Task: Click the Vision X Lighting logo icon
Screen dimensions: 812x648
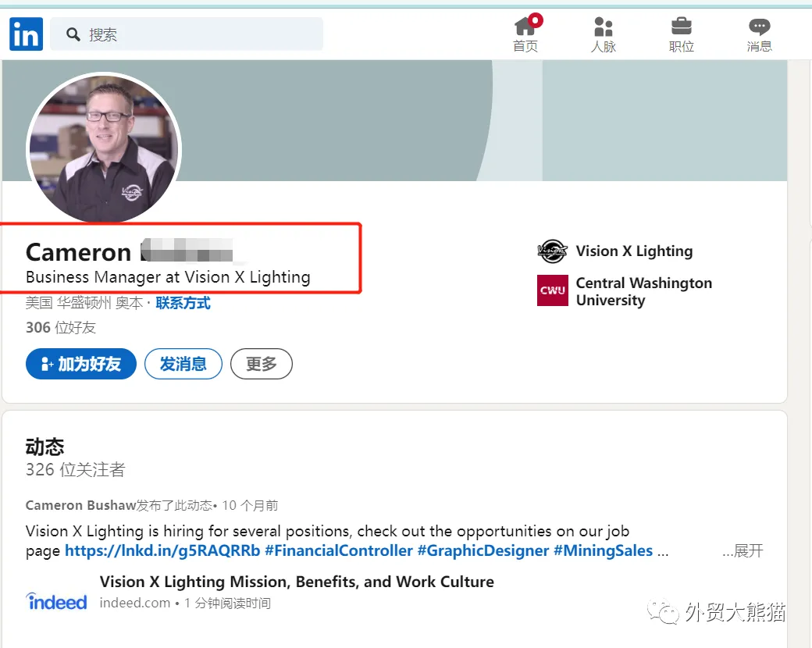Action: click(552, 251)
